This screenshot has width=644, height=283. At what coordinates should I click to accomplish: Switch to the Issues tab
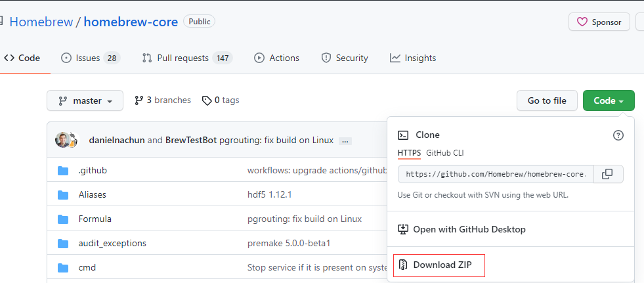(91, 58)
